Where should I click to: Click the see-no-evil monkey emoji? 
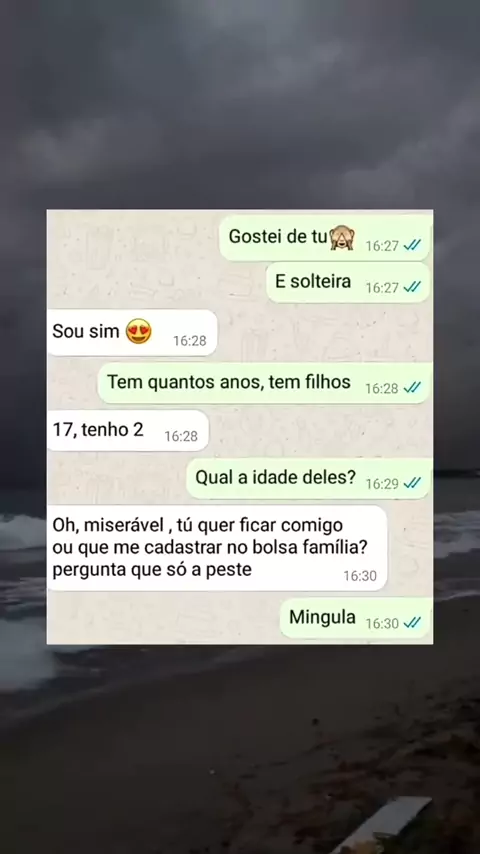coord(342,237)
